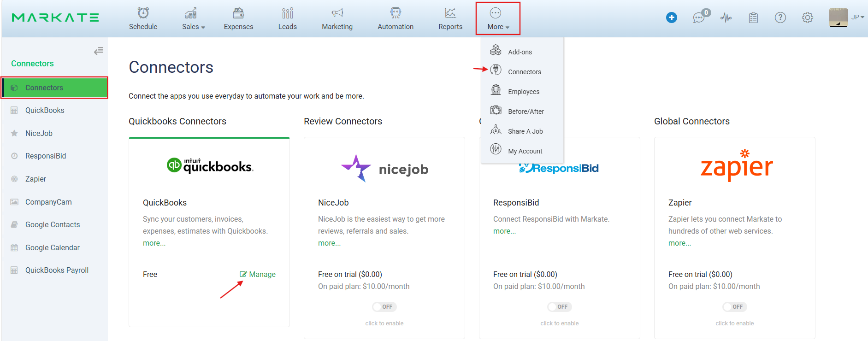Click the My Account sliders icon
Viewport: 868px width, 341px height.
coord(496,149)
